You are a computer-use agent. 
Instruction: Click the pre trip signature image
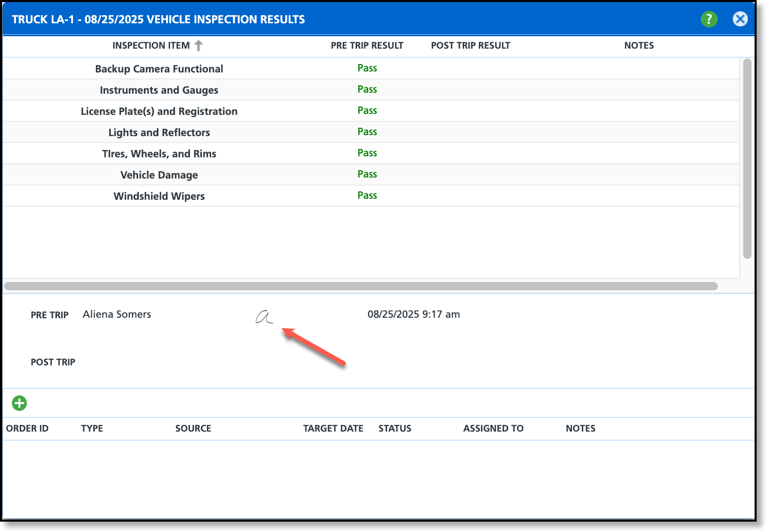[264, 317]
